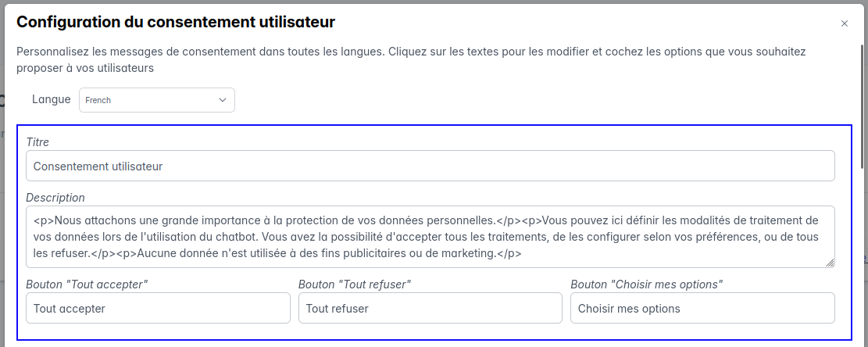868x347 pixels.
Task: Click the "Titre" field label
Action: [38, 142]
